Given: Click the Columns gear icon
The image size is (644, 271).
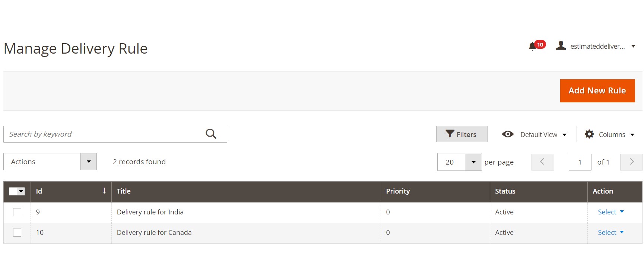Looking at the screenshot, I should [x=589, y=134].
